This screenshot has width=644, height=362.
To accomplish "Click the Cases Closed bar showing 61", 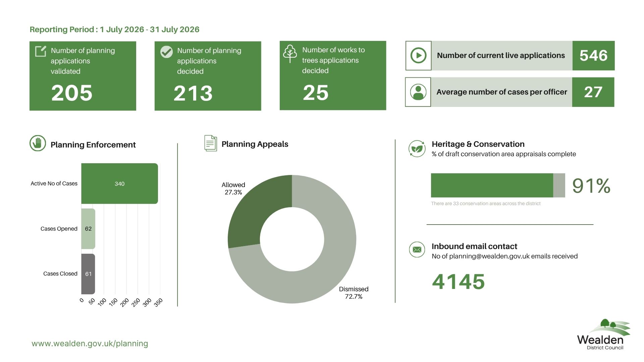I will click(88, 274).
